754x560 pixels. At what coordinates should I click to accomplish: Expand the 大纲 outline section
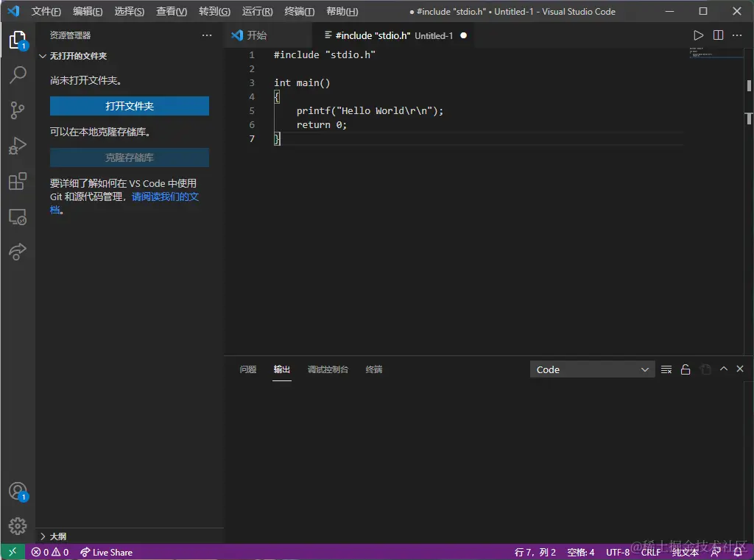53,536
